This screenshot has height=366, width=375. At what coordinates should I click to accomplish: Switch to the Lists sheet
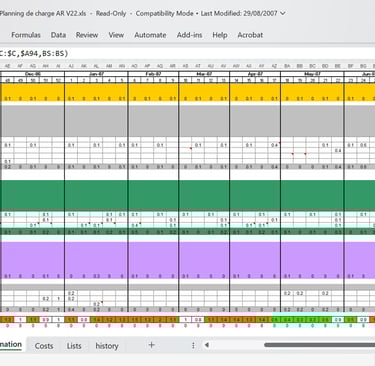click(74, 346)
